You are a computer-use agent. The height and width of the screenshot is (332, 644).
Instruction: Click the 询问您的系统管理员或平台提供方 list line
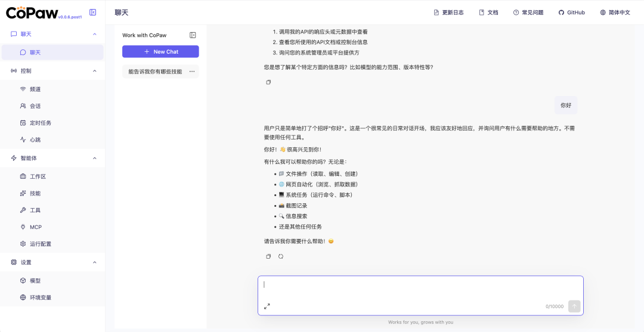[319, 53]
